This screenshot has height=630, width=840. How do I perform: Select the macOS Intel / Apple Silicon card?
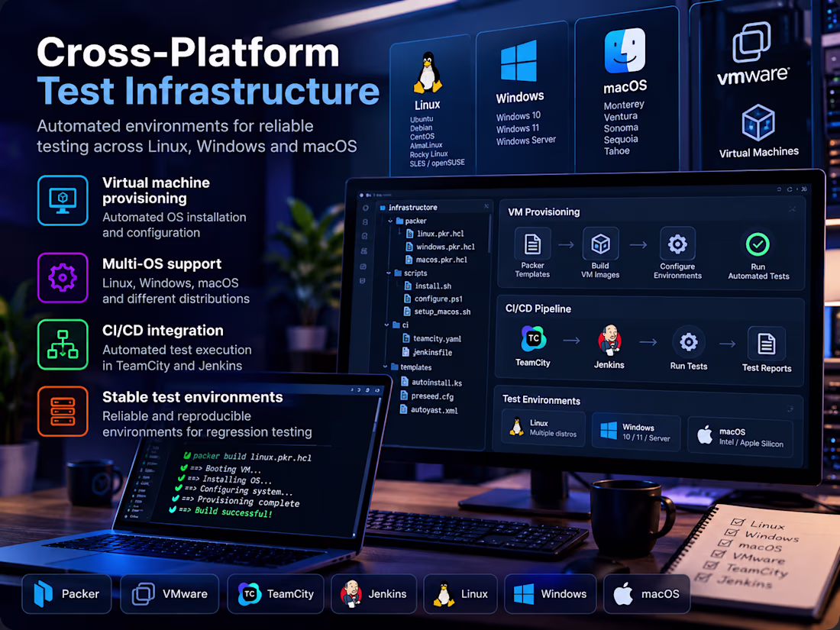740,437
